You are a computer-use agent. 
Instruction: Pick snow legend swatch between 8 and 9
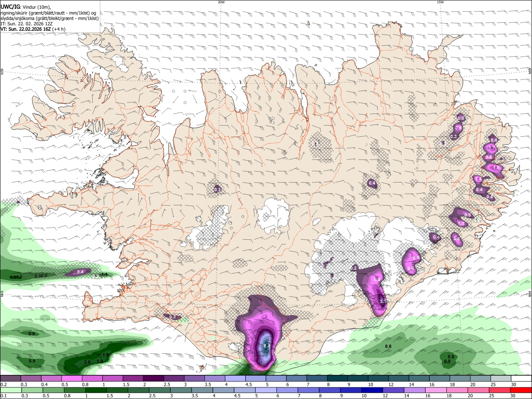tap(337, 379)
